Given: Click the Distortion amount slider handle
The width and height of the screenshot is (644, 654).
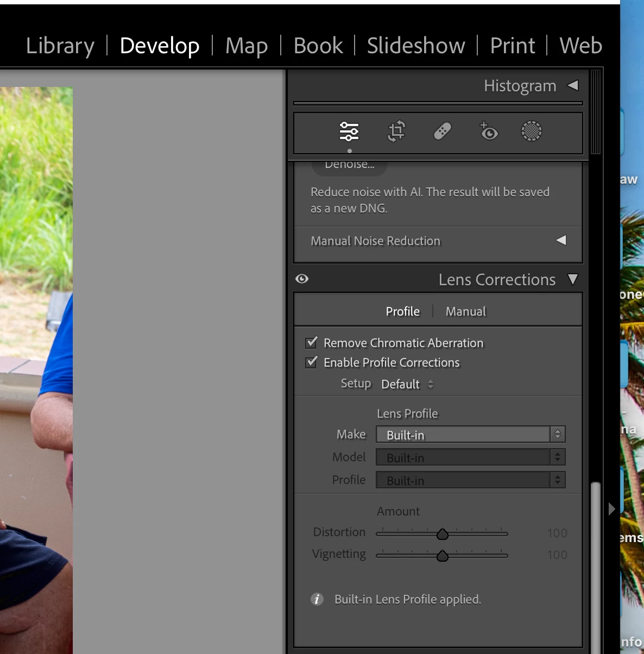Looking at the screenshot, I should click(x=443, y=534).
